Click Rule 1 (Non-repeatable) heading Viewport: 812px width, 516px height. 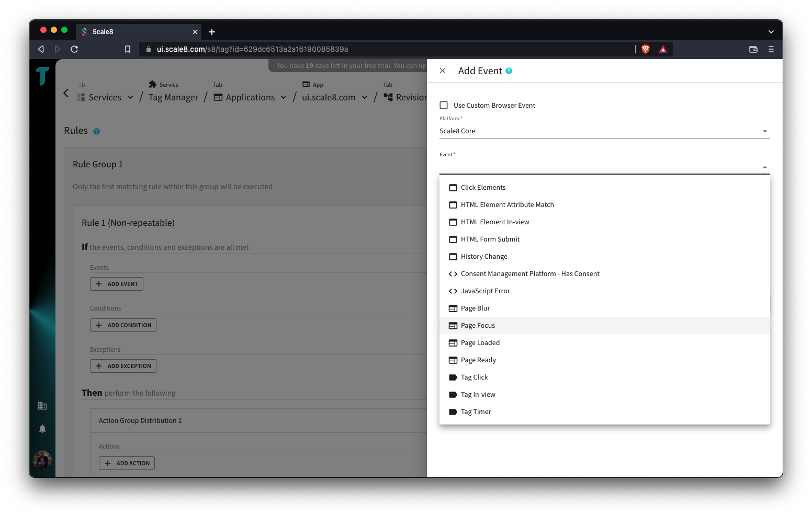(128, 223)
